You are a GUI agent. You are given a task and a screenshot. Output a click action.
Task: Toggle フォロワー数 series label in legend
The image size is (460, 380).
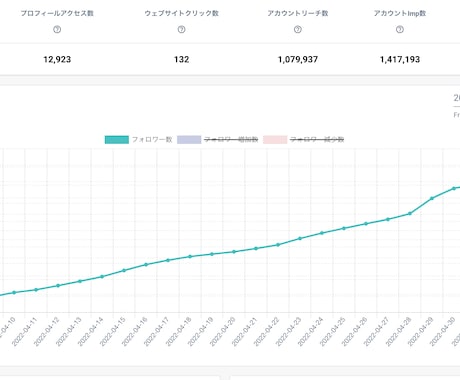152,139
